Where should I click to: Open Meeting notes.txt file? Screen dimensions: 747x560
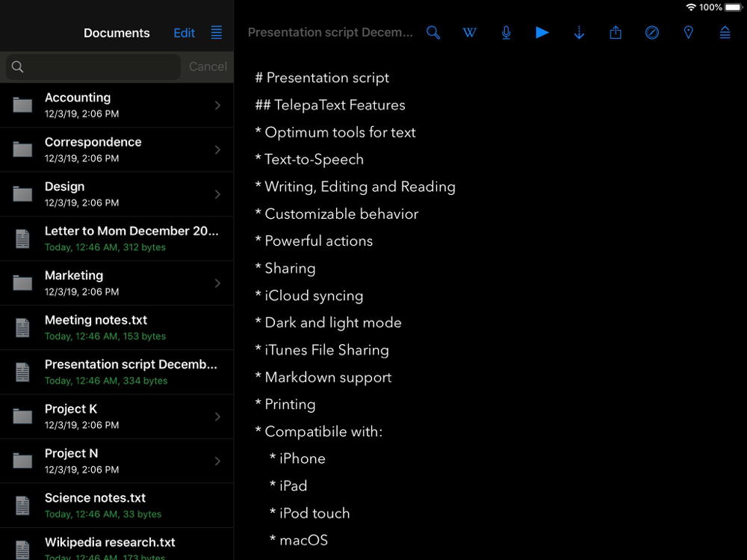pyautogui.click(x=117, y=328)
